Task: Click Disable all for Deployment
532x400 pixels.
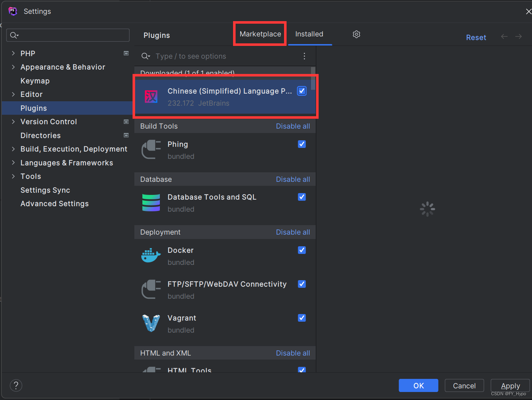Action: point(293,232)
